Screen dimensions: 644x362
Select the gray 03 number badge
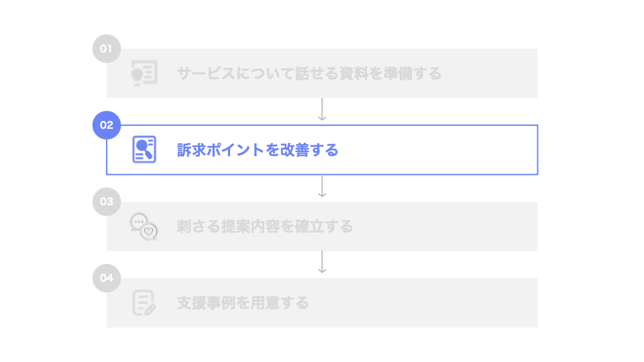pyautogui.click(x=106, y=202)
